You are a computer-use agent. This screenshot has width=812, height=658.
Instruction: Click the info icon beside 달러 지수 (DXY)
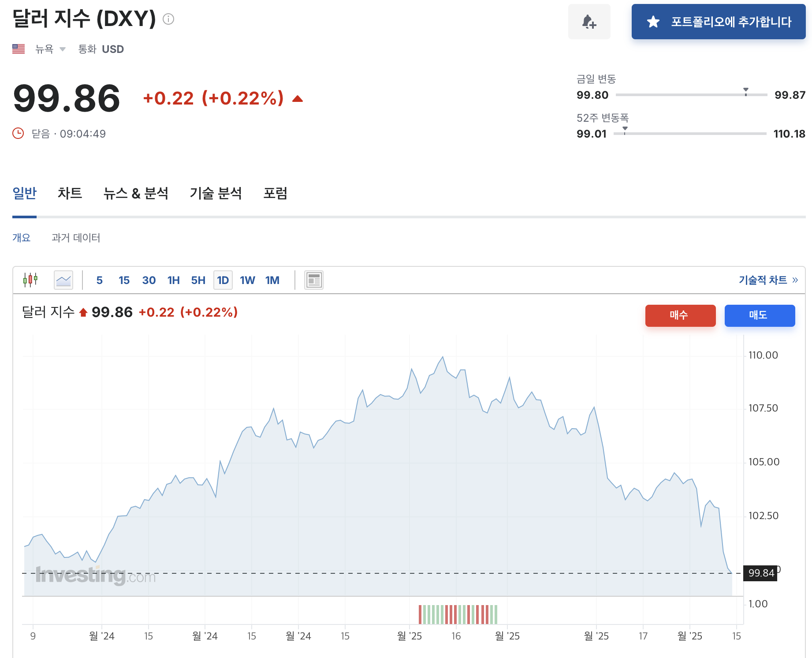pyautogui.click(x=168, y=19)
